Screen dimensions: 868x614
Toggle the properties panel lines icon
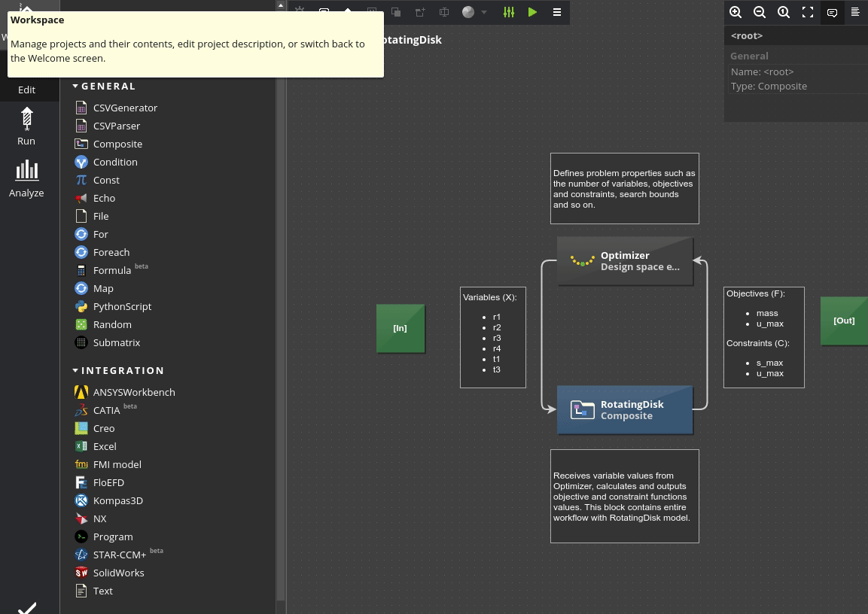[855, 12]
